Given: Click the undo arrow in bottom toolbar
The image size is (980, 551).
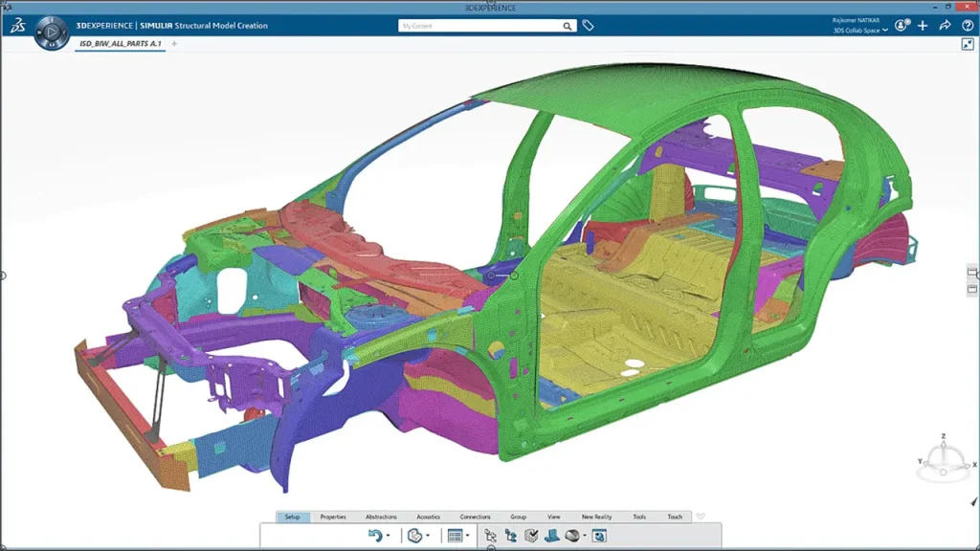Looking at the screenshot, I should [x=376, y=536].
